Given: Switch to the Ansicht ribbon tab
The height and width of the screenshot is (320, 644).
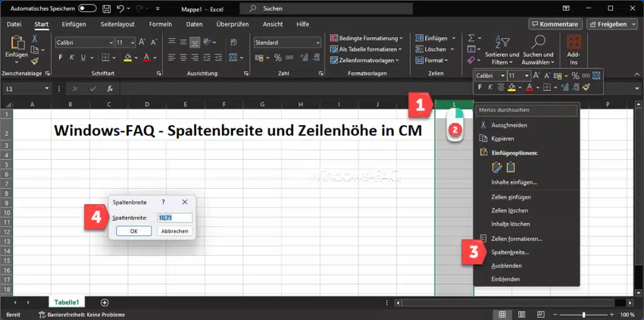Looking at the screenshot, I should [273, 25].
